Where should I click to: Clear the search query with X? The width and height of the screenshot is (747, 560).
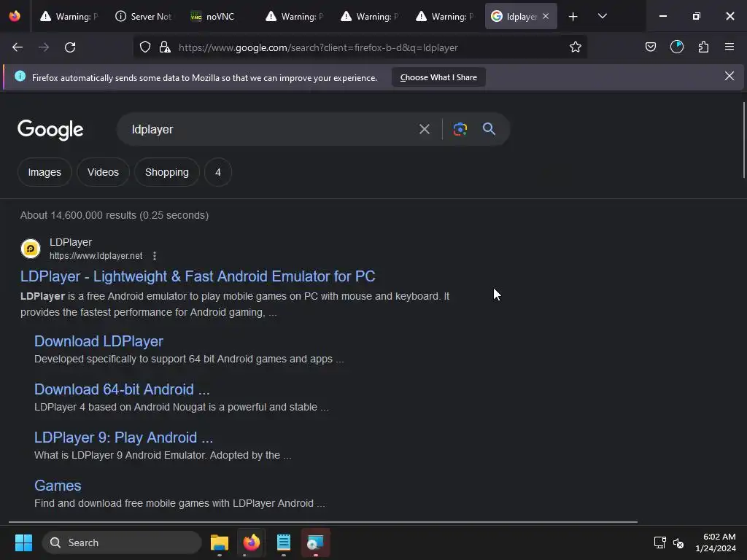[x=425, y=129]
